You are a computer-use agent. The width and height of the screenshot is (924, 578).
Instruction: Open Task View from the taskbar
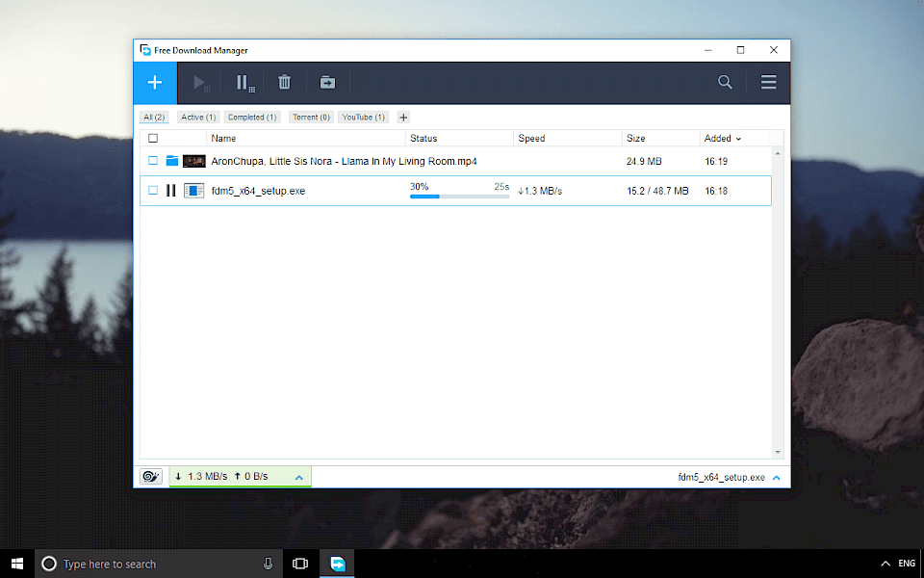click(x=300, y=564)
